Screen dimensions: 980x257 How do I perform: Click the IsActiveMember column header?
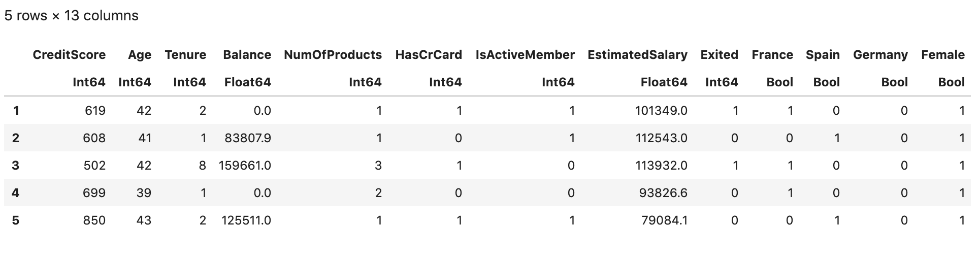click(x=525, y=55)
